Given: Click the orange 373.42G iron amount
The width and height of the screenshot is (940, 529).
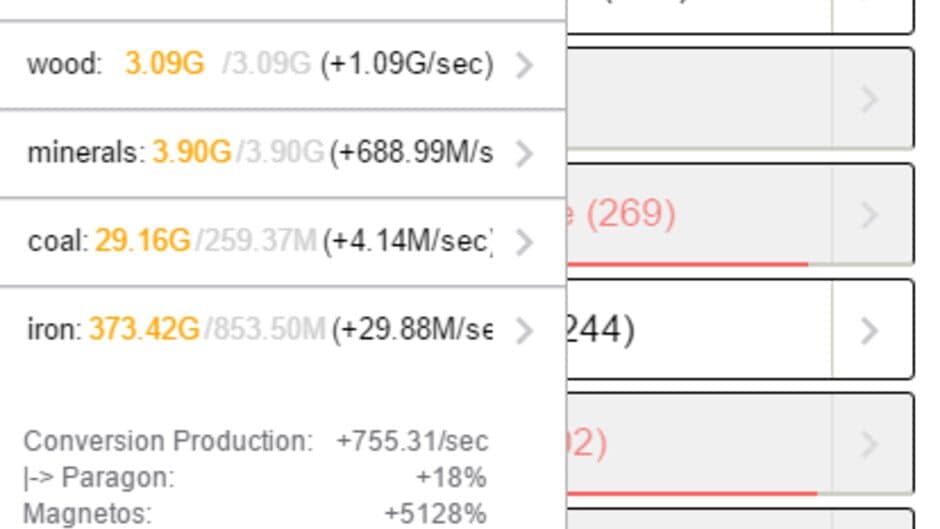Looking at the screenshot, I should coord(144,329).
